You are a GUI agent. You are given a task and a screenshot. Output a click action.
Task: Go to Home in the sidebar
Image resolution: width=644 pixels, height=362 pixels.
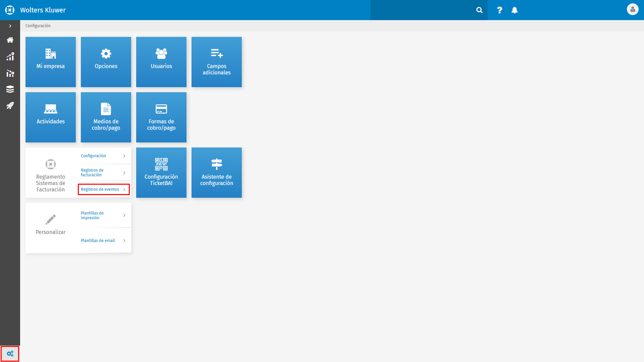10,40
